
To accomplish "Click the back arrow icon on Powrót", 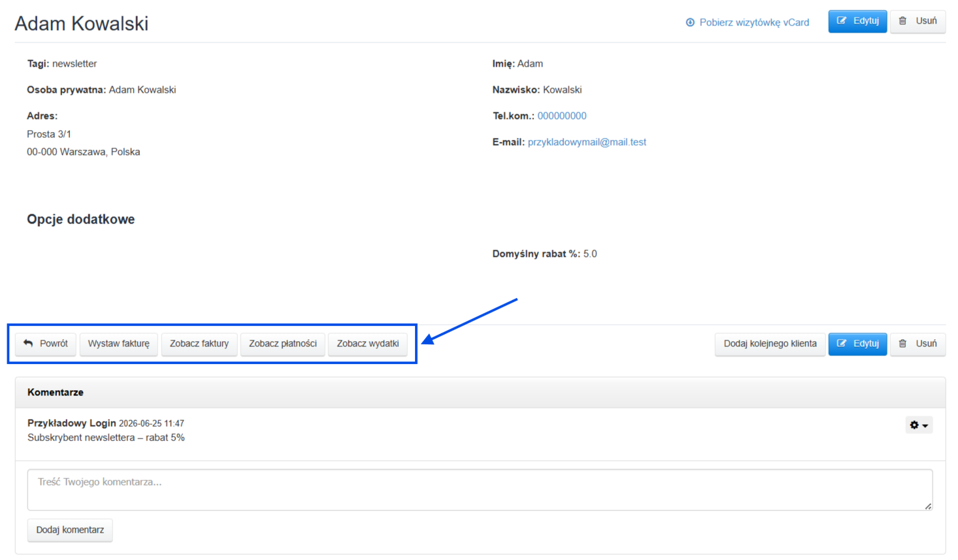I will point(28,343).
